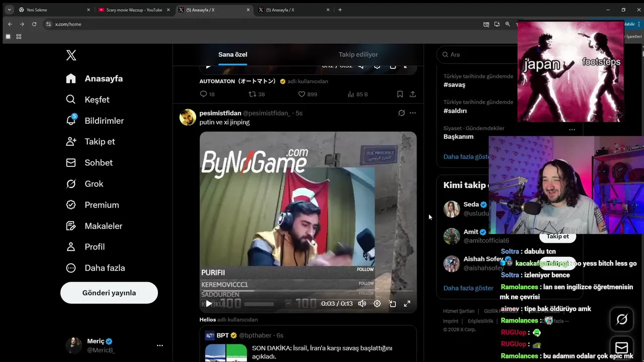Screen dimensions: 644x362
Task: Click browser back arrow
Action: 10,24
